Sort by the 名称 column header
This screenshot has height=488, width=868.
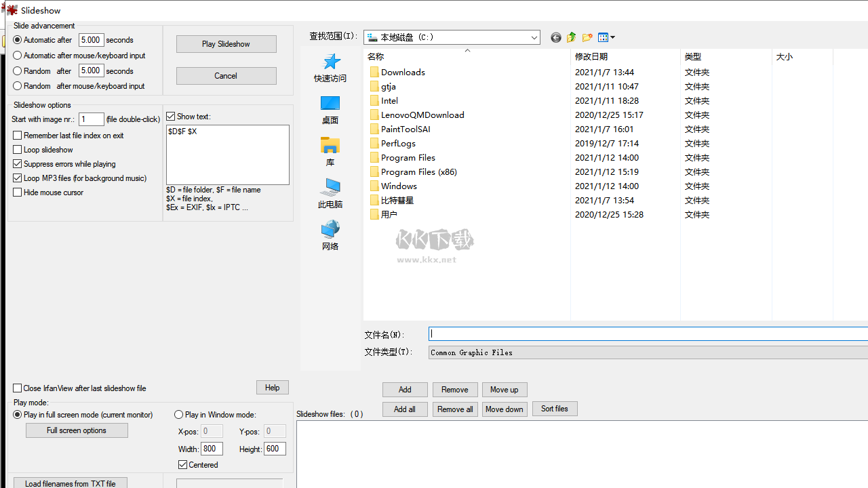[x=467, y=57]
